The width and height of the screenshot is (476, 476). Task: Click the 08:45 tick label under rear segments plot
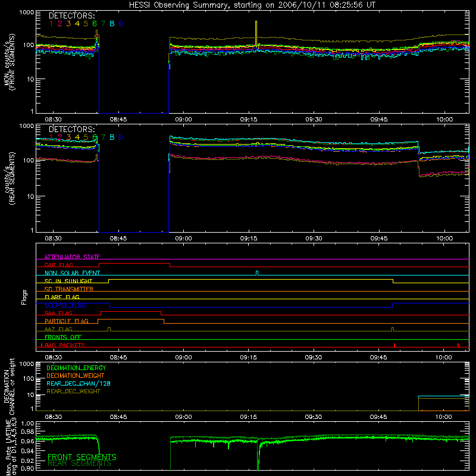[118, 239]
